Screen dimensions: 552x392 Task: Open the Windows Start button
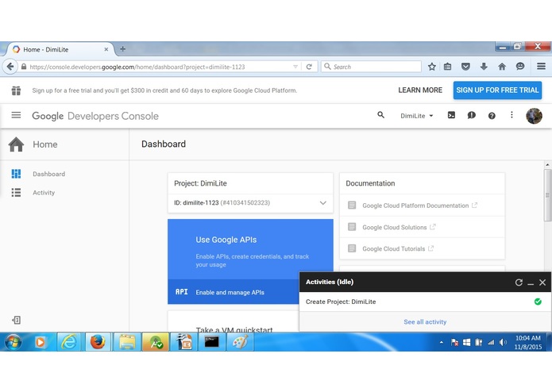coord(13,342)
